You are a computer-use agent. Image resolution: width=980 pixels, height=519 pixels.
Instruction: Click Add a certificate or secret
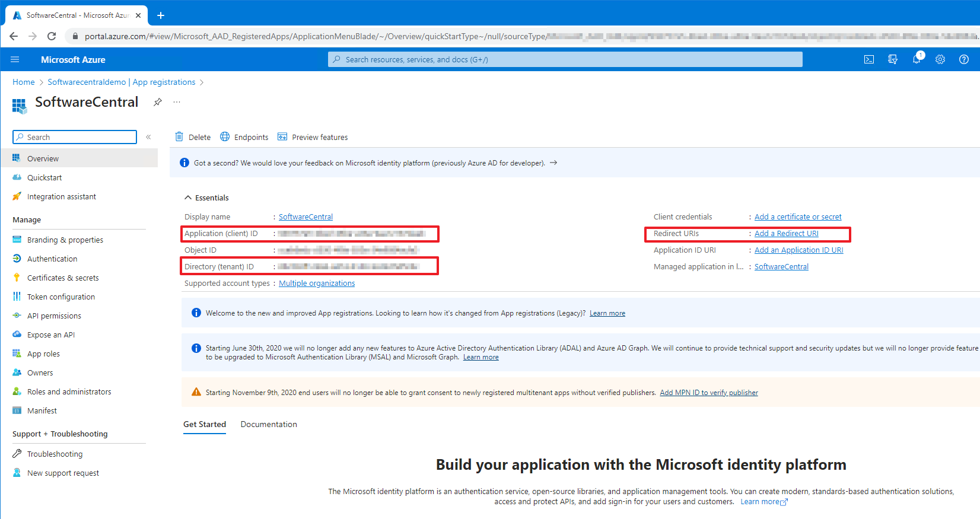[798, 216]
